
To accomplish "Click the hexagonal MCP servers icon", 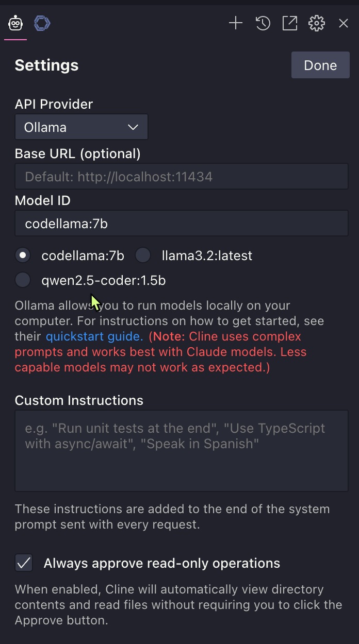I will tap(42, 23).
